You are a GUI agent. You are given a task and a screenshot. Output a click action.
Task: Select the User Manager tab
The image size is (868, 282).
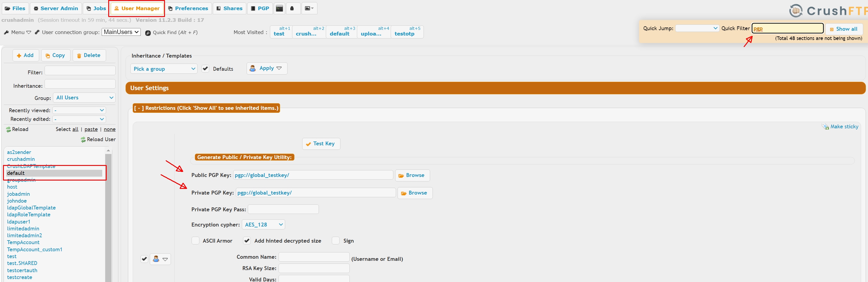click(x=137, y=8)
